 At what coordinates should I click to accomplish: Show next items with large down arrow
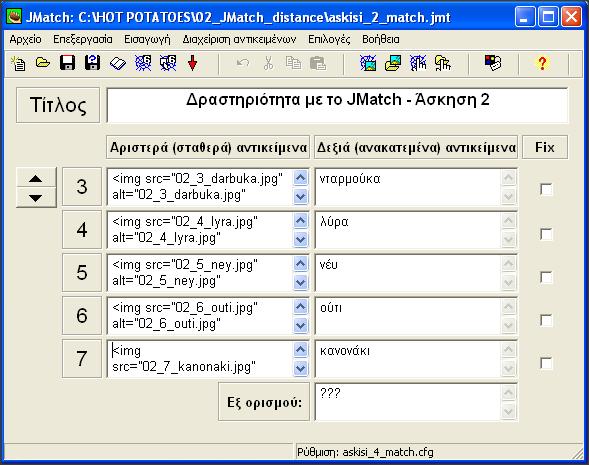click(x=36, y=198)
